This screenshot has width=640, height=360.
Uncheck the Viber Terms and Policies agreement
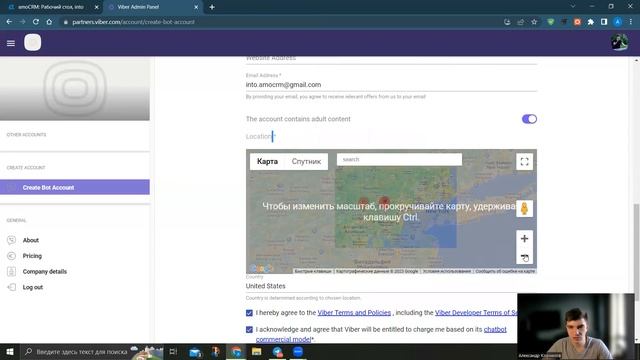click(249, 313)
